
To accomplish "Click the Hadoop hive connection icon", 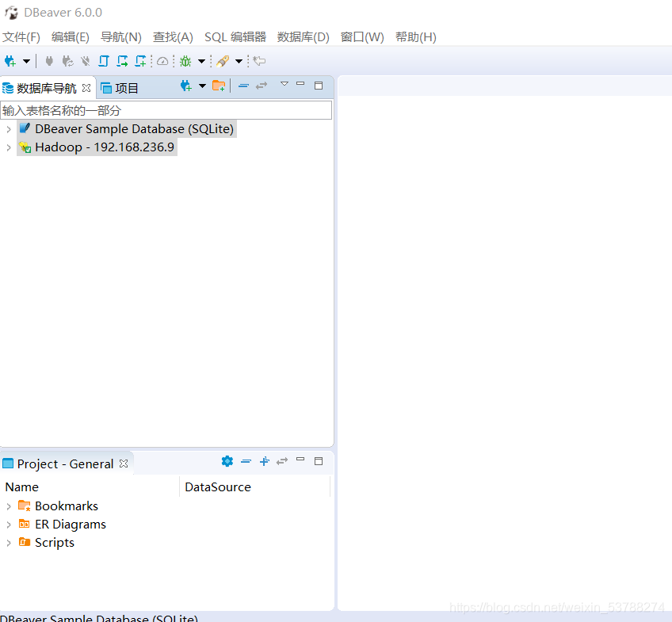I will click(x=25, y=147).
